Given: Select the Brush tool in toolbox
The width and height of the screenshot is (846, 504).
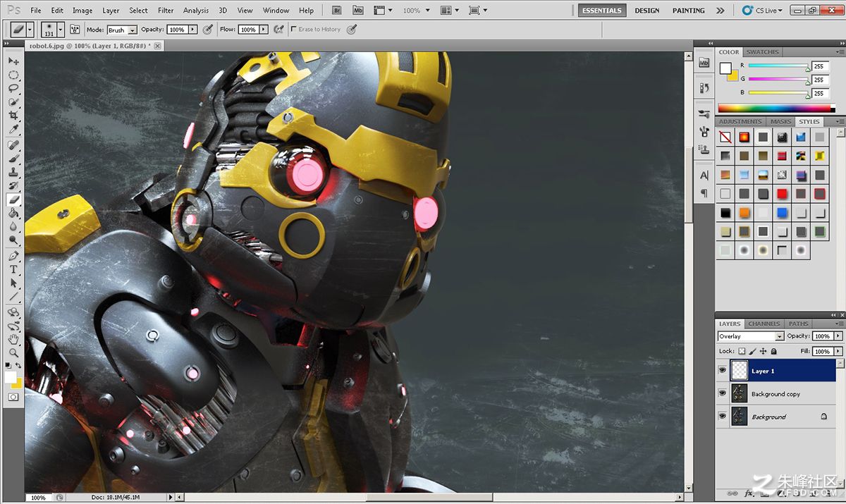Looking at the screenshot, I should click(13, 159).
